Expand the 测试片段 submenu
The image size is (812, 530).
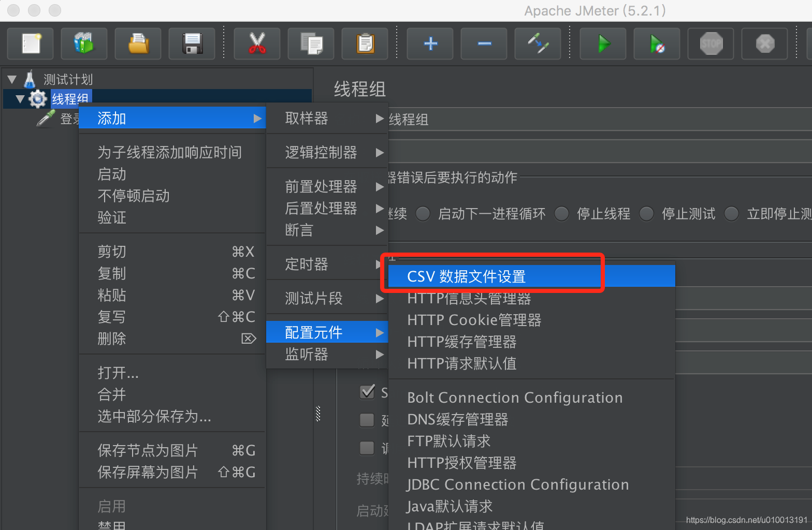pos(327,298)
